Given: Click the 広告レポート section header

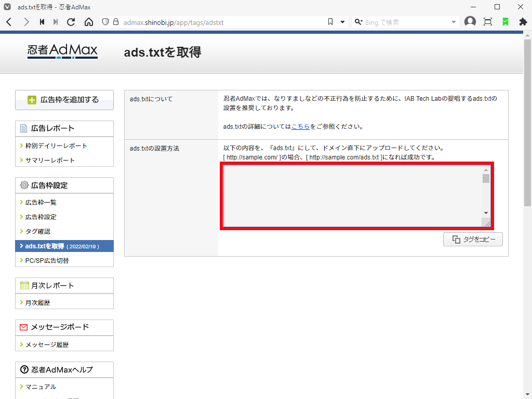Looking at the screenshot, I should tap(64, 129).
